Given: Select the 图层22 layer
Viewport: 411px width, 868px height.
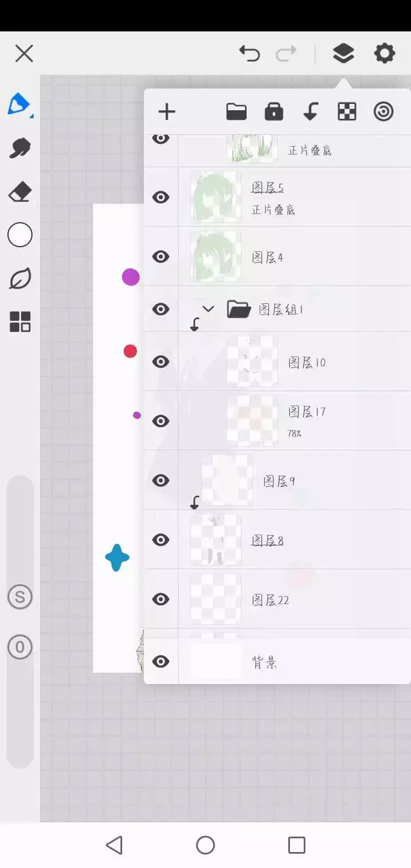Looking at the screenshot, I should pyautogui.click(x=277, y=599).
